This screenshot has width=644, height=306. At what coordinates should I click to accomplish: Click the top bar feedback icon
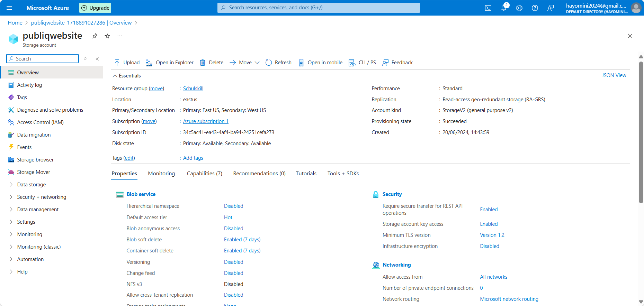(x=551, y=8)
